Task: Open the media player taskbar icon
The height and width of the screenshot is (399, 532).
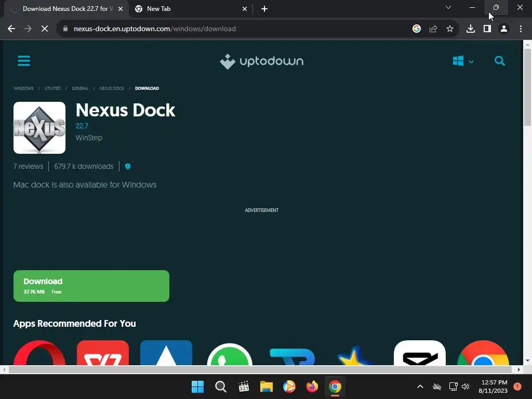Action: 289,387
